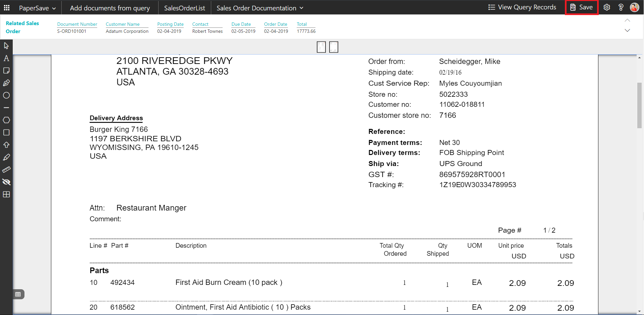Screen dimensions: 644x315
Task: Expand the Sales Order Documentation dropdown
Action: pyautogui.click(x=260, y=8)
